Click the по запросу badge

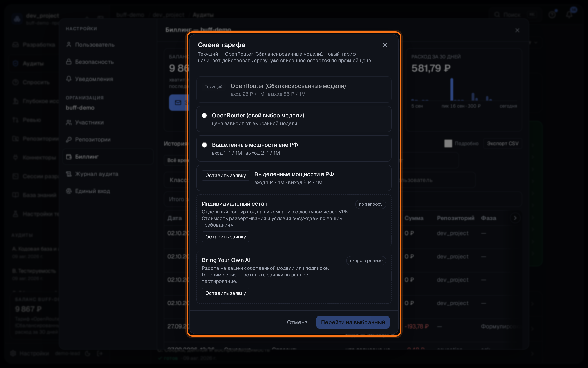pyautogui.click(x=371, y=204)
